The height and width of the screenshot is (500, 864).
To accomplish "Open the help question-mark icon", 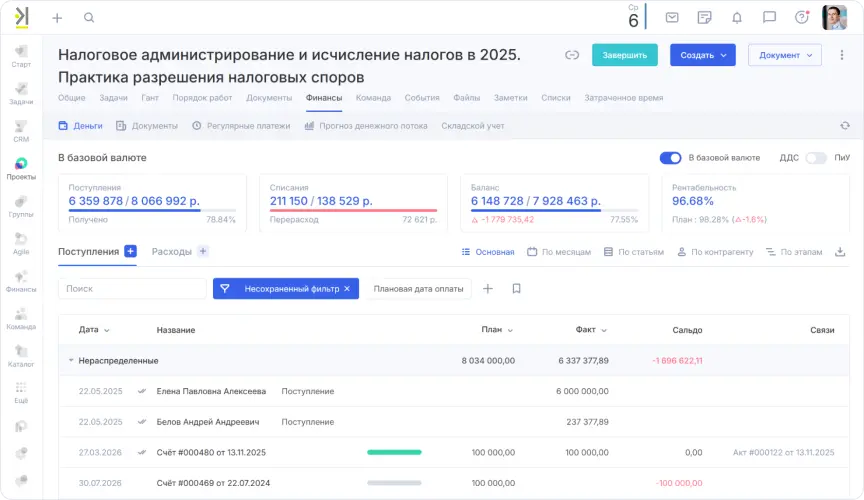I will [x=802, y=18].
